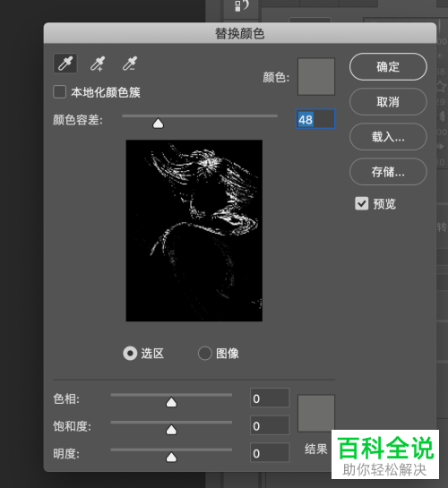The width and height of the screenshot is (448, 488).
Task: Click the 颜色容差: label
Action: click(78, 119)
